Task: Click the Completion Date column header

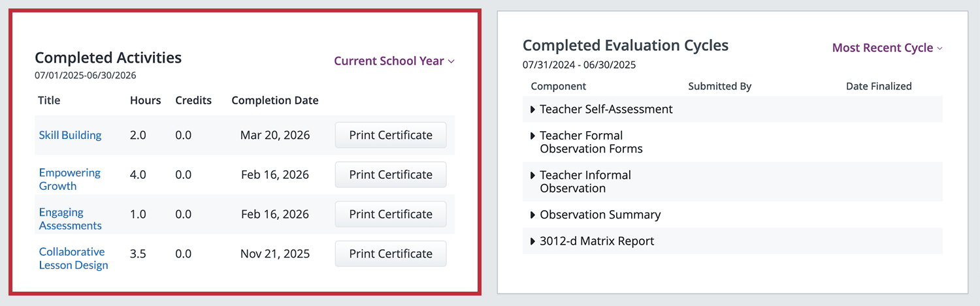Action: pyautogui.click(x=275, y=100)
